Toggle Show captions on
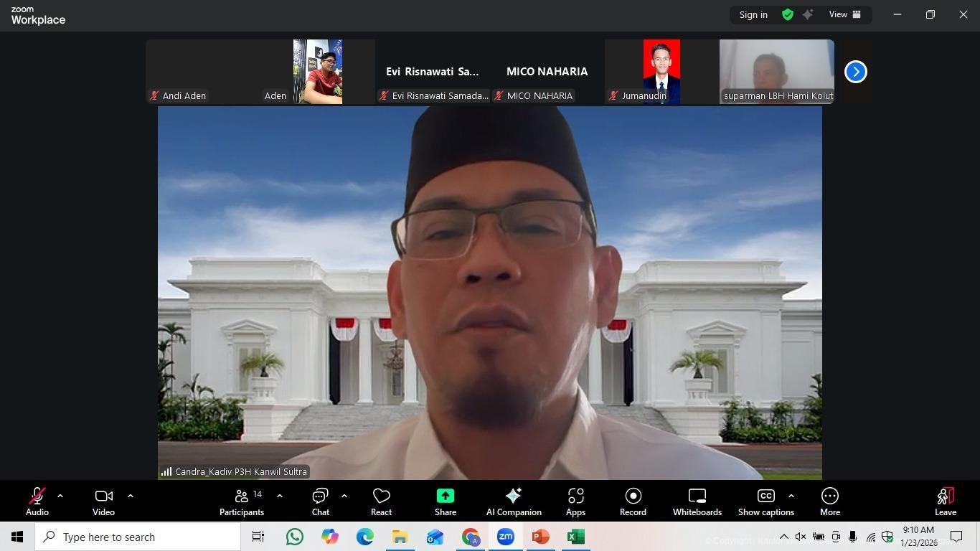Screen dimensions: 980x551 coord(765,496)
